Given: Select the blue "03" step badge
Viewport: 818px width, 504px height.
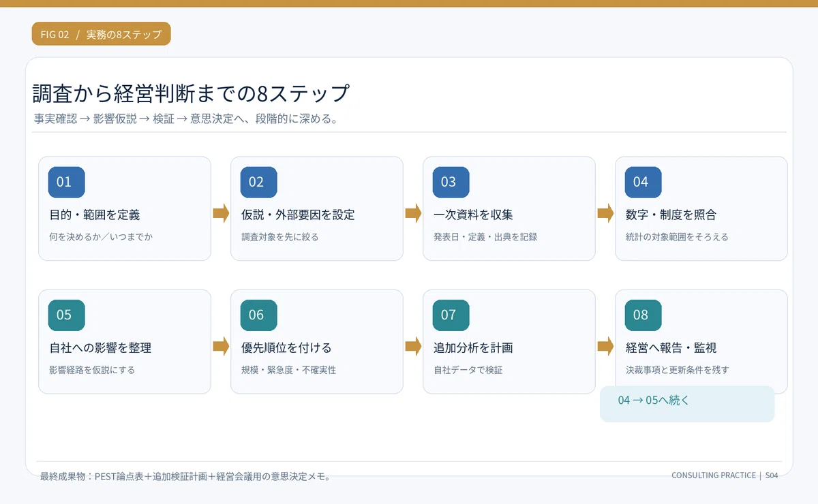Looking at the screenshot, I should [451, 182].
